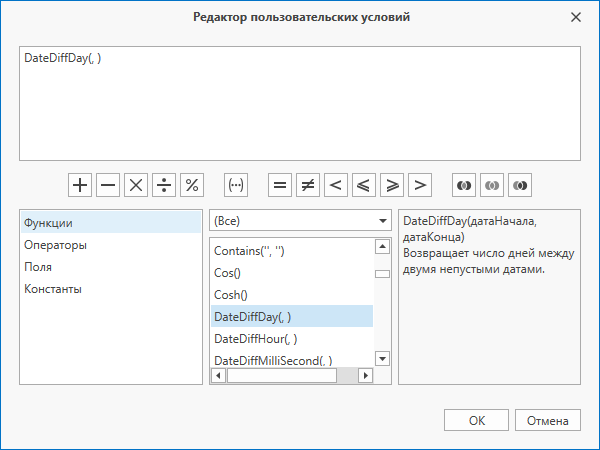
Task: Open the (Все) function category dropdown
Action: tap(300, 220)
